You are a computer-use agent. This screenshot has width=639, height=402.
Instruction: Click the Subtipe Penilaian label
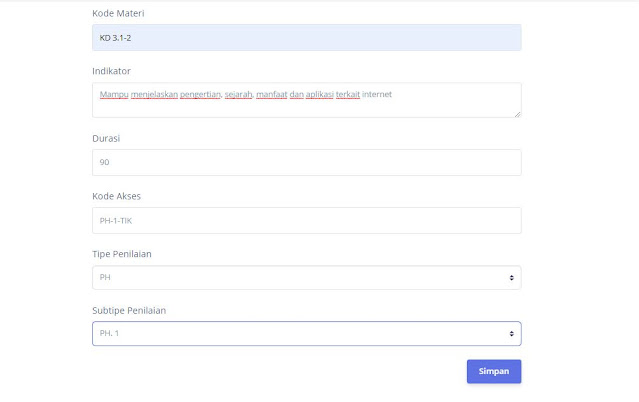[x=129, y=310]
